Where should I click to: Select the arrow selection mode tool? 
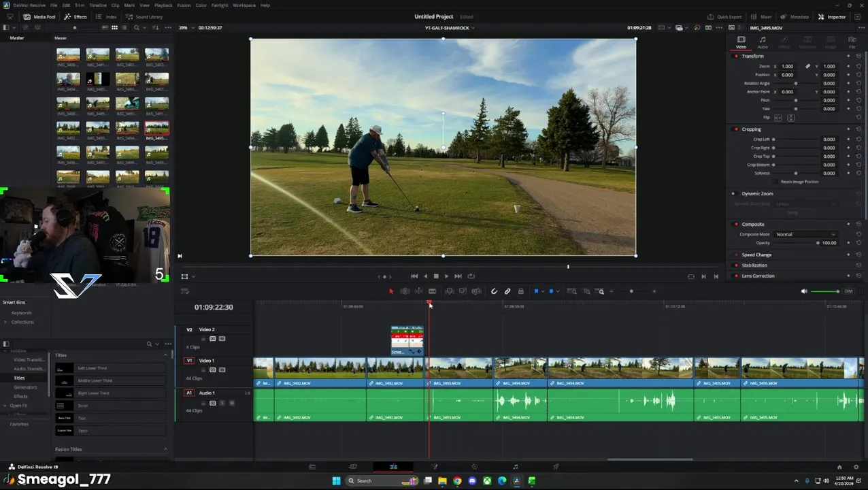point(391,291)
